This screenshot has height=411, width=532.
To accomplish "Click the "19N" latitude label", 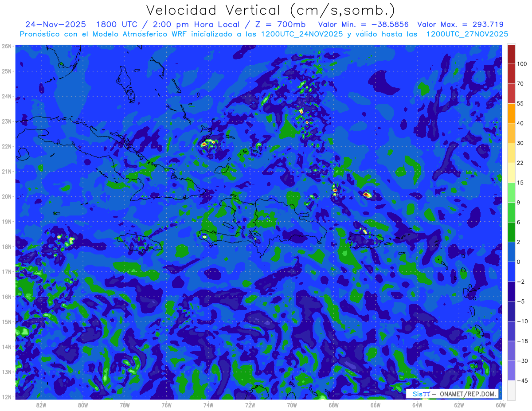I will [6, 221].
